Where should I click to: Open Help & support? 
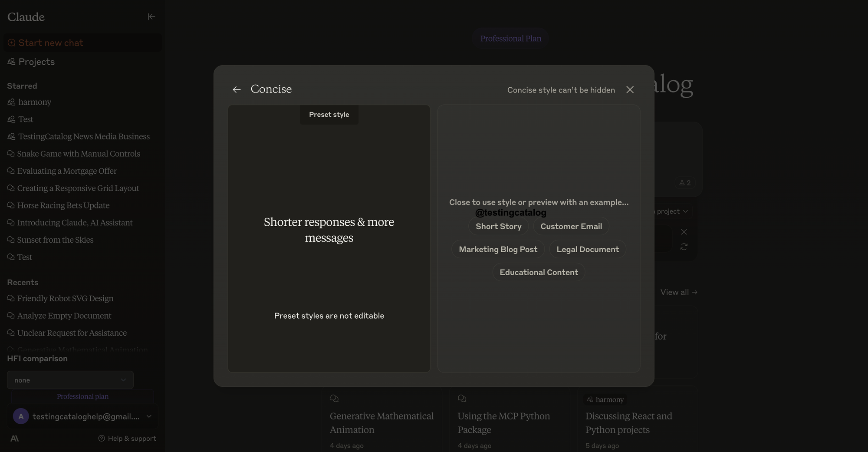click(x=127, y=439)
